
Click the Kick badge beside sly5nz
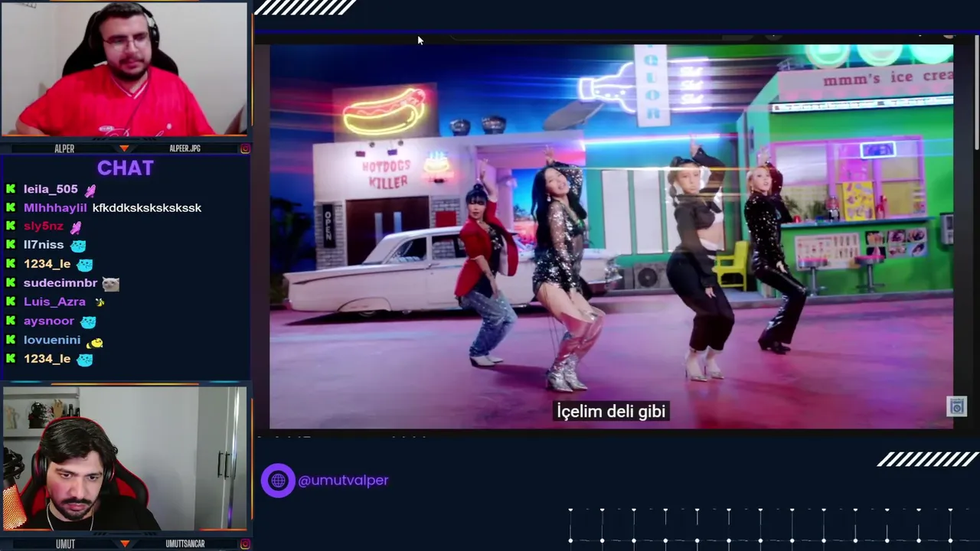pyautogui.click(x=11, y=226)
